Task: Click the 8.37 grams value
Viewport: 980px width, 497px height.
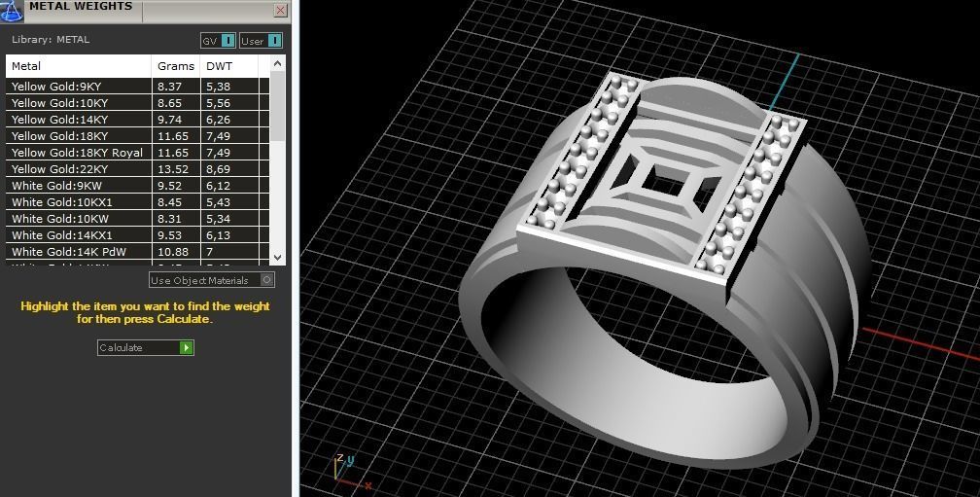Action: click(x=170, y=87)
